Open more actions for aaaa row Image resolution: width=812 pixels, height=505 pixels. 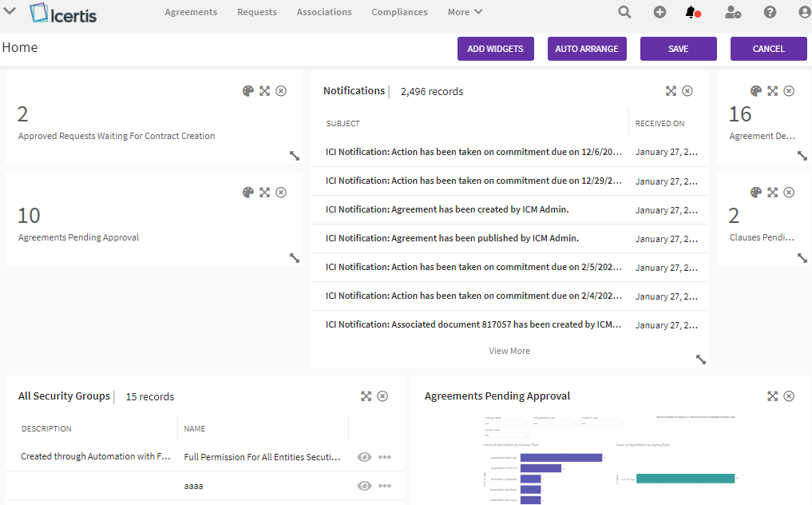pyautogui.click(x=385, y=486)
